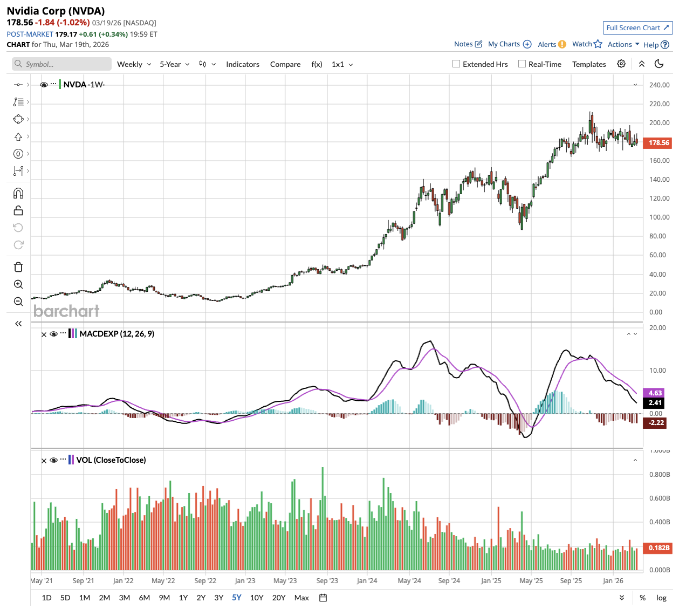Select the trend line drawing tool
The image size is (686, 616).
pos(18,85)
